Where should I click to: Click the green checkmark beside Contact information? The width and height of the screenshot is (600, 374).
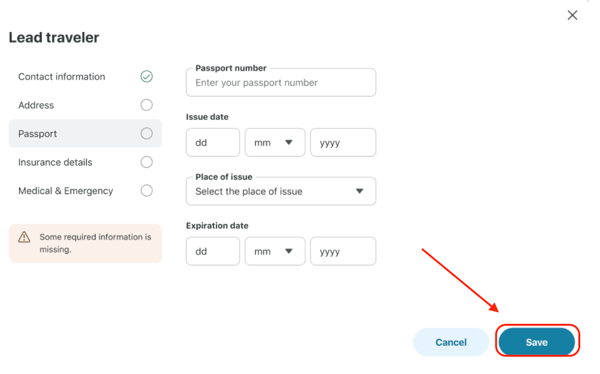[x=147, y=77]
